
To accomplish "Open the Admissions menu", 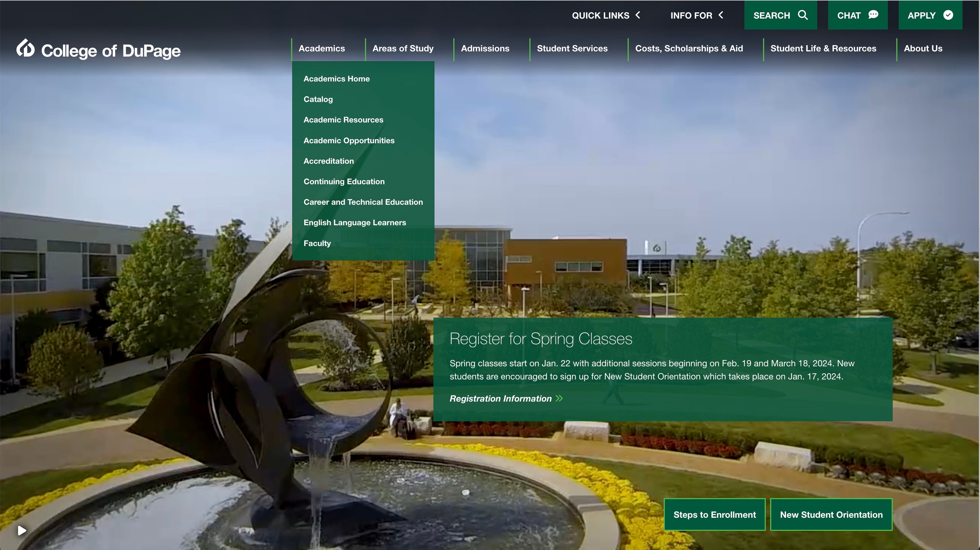I will [485, 49].
